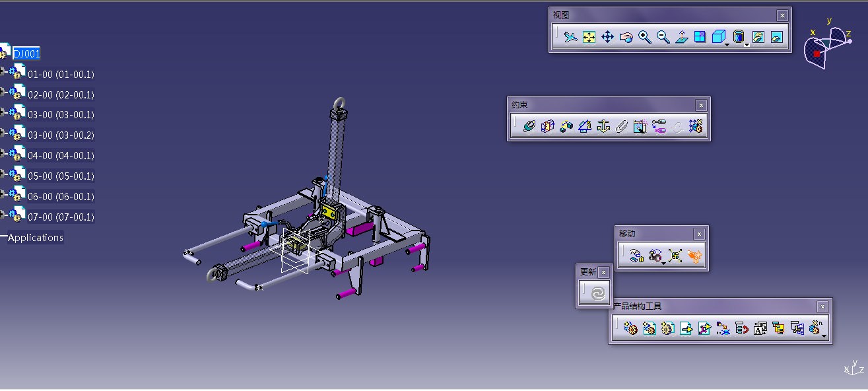Select the Snap tool in Move toolbar

[x=655, y=256]
